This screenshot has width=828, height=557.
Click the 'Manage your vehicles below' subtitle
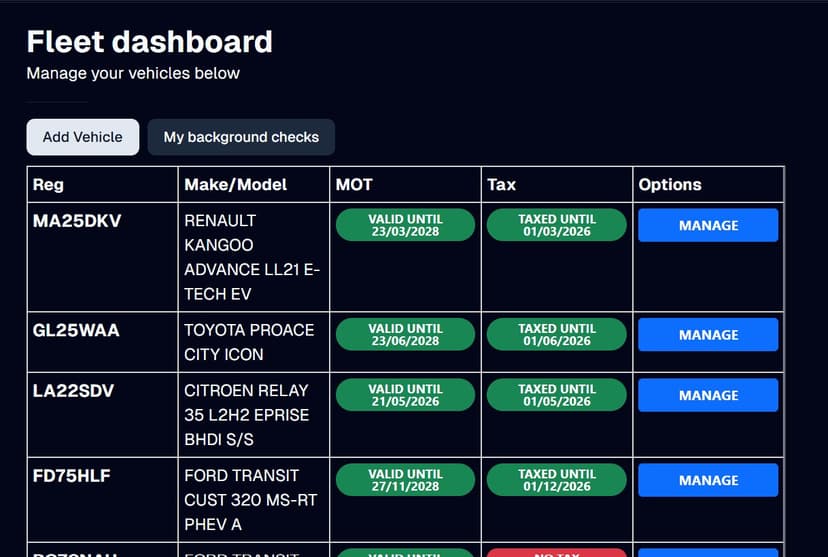133,73
